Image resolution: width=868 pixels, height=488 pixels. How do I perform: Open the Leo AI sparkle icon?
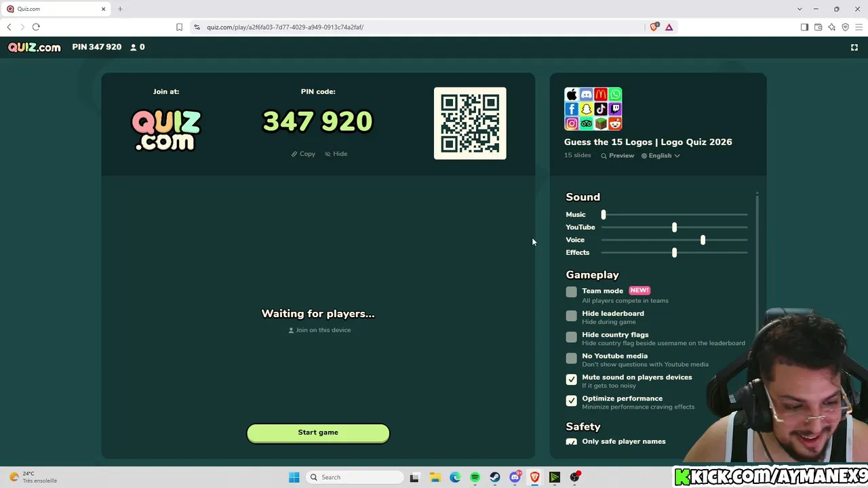click(x=831, y=27)
